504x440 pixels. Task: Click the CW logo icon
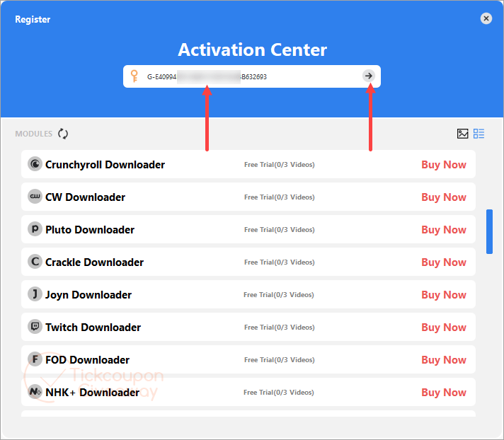tap(35, 197)
